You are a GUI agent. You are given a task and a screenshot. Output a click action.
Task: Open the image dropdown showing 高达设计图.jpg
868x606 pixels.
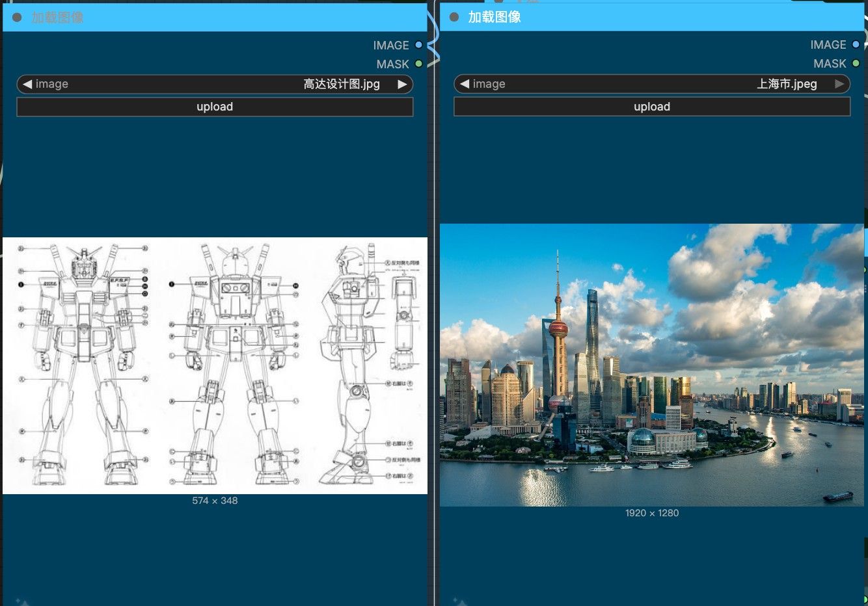coord(215,84)
